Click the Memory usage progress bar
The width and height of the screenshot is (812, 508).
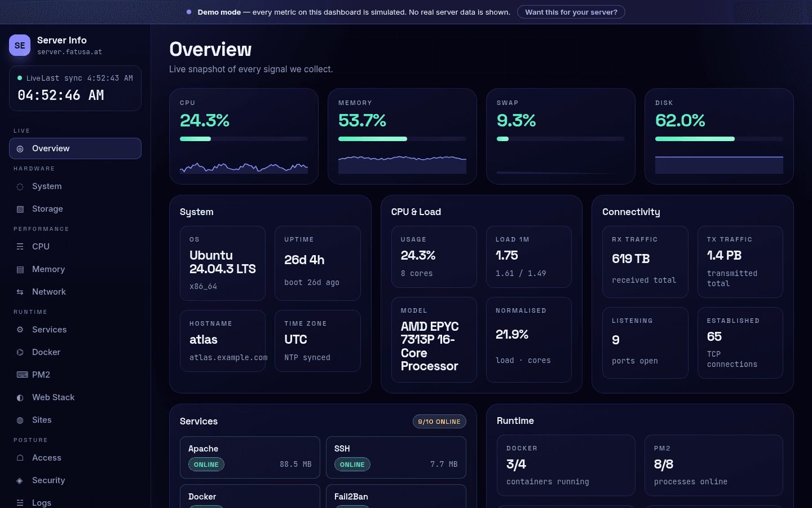(402, 139)
